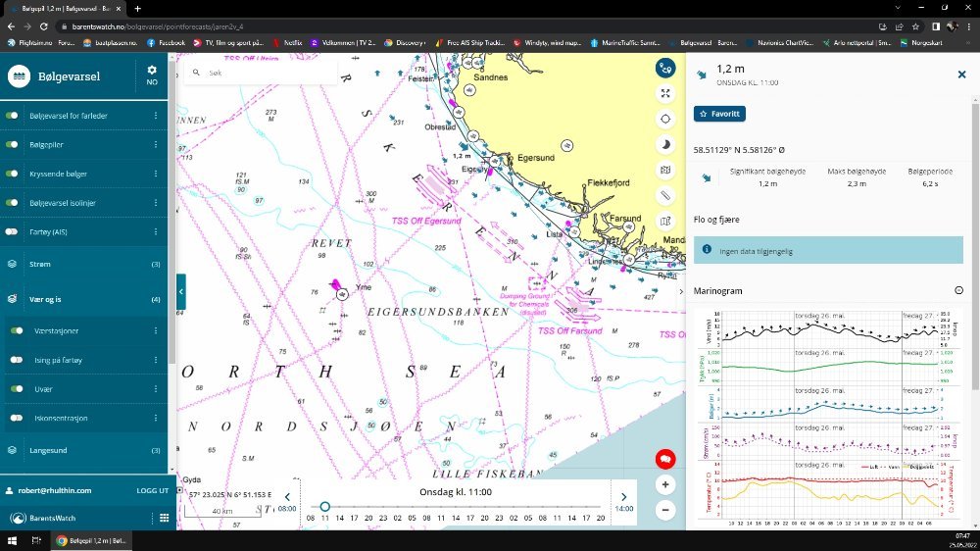Enable Ising på fartøy layer
Screen dimensions: 980x551
point(17,360)
